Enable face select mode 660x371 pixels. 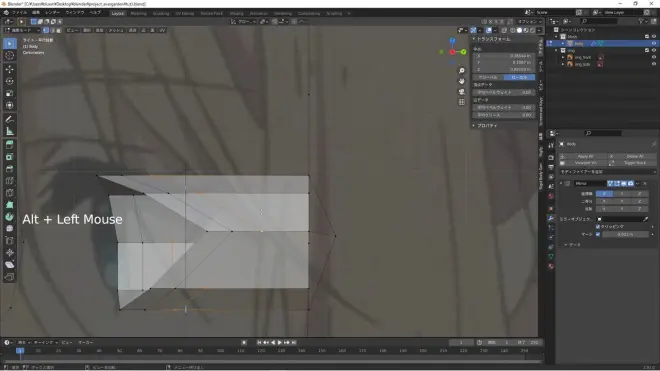59,30
